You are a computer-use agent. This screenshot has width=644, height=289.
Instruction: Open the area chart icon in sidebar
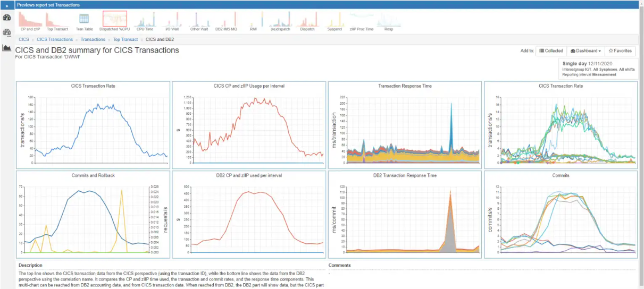(7, 48)
